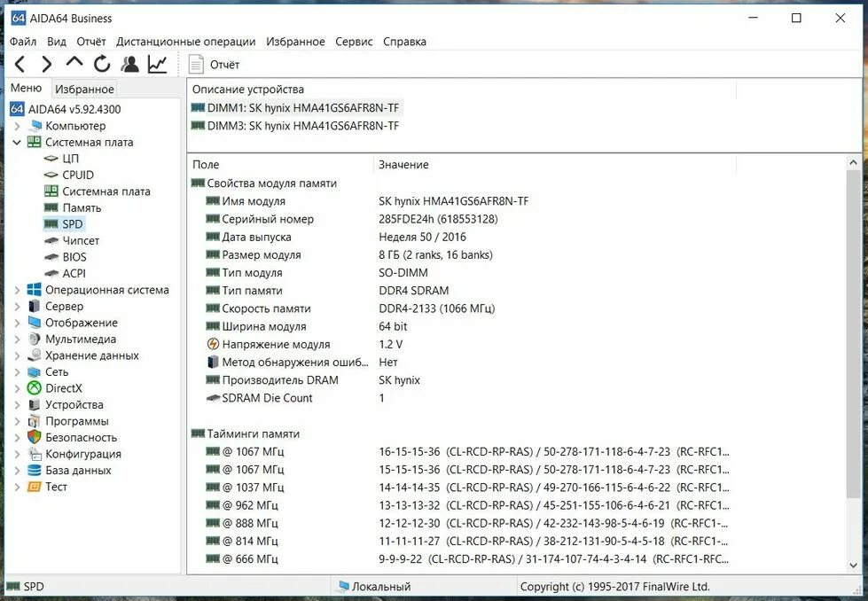Screen dimensions: 868x601
Task: Open the Вид menu
Action: pyautogui.click(x=57, y=42)
